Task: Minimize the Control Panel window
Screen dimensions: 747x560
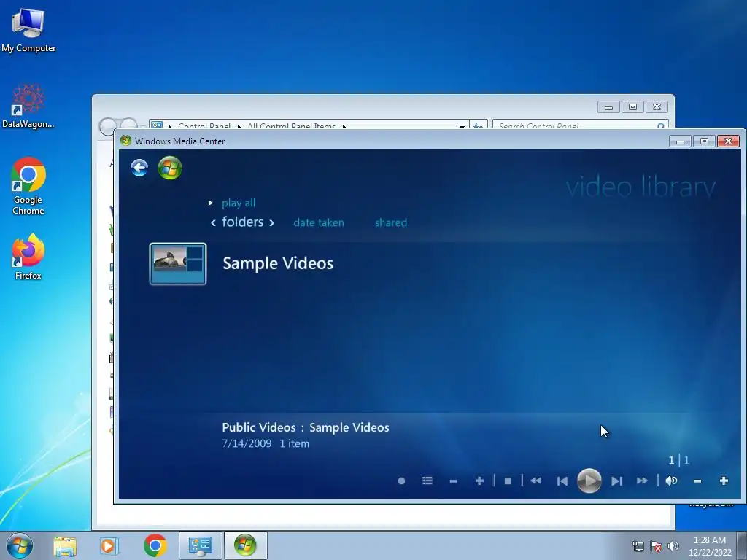Action: (x=608, y=107)
